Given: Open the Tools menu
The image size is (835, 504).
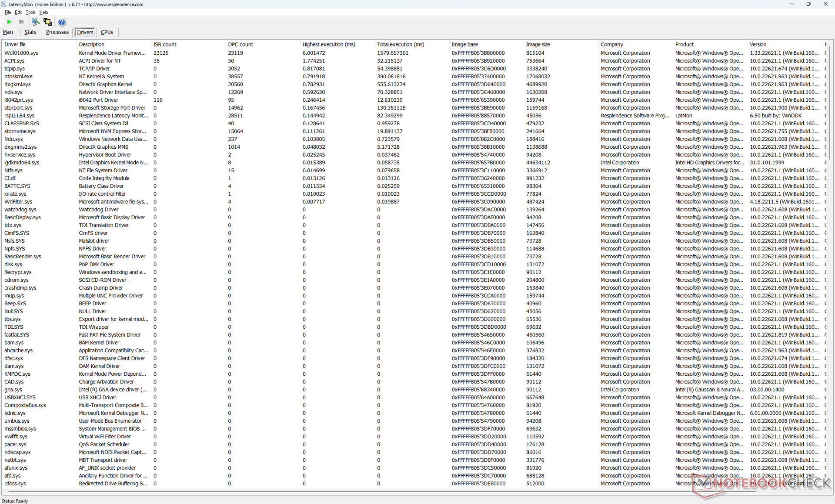Looking at the screenshot, I should tap(30, 12).
